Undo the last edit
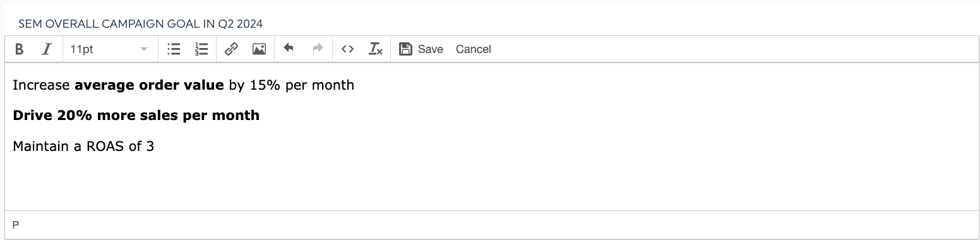980x240 pixels. pos(289,49)
